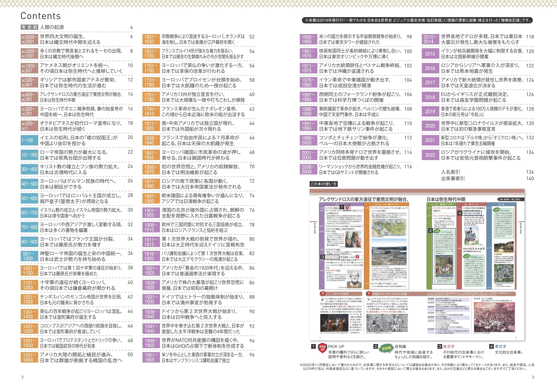557x392 pixels.
Task: Click the orange 1401~1500 year box
Action: tap(29, 329)
